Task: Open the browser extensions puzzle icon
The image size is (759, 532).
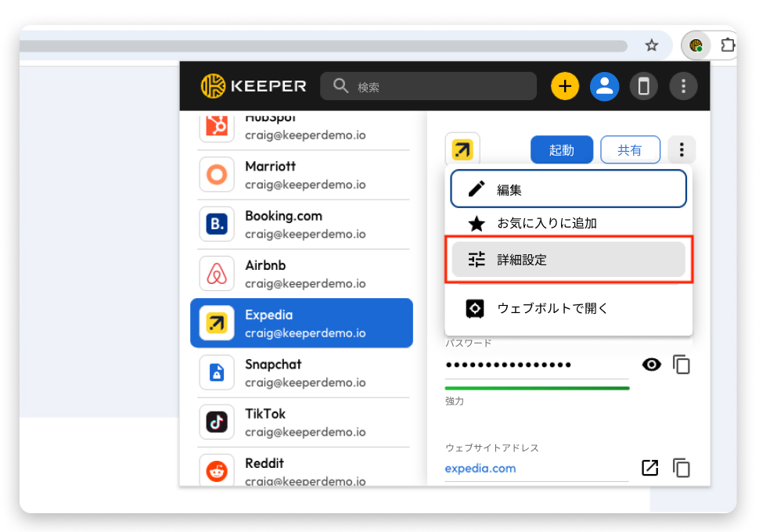Action: tap(728, 45)
